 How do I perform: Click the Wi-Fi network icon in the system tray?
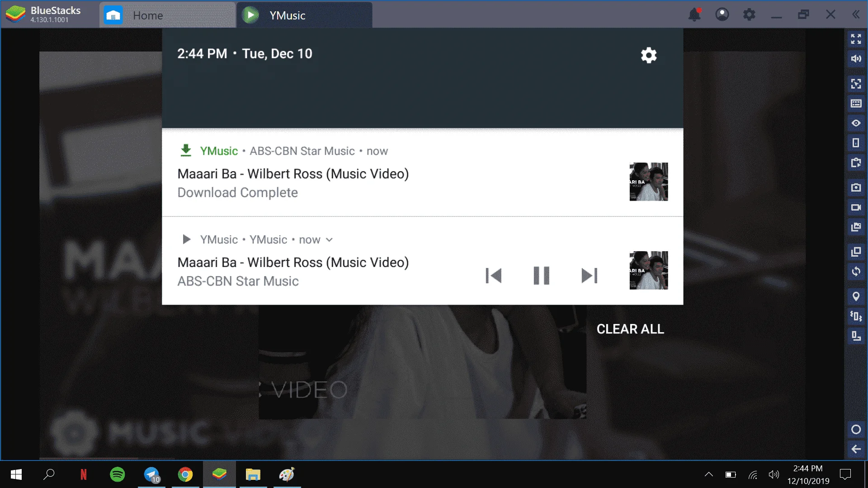tap(753, 474)
